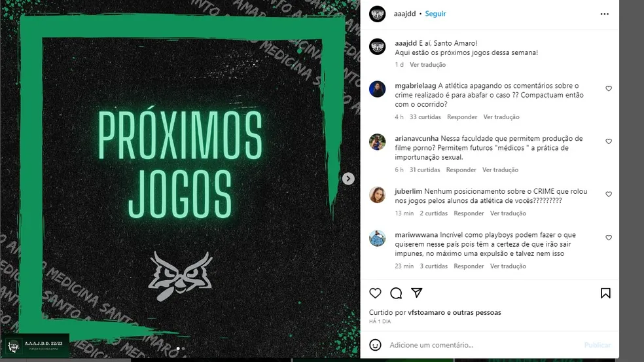This screenshot has height=362, width=644.
Task: Save the post with the bookmark icon
Action: coord(605,293)
